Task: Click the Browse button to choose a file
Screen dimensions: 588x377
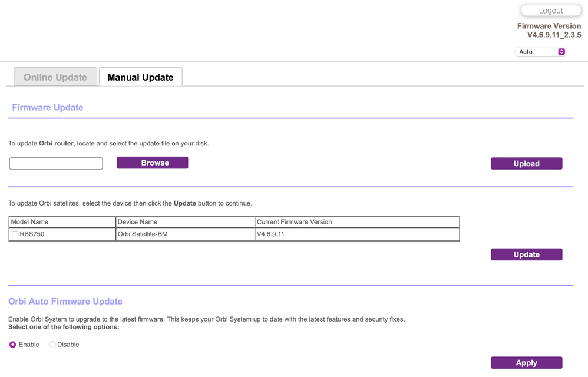Action: [152, 162]
